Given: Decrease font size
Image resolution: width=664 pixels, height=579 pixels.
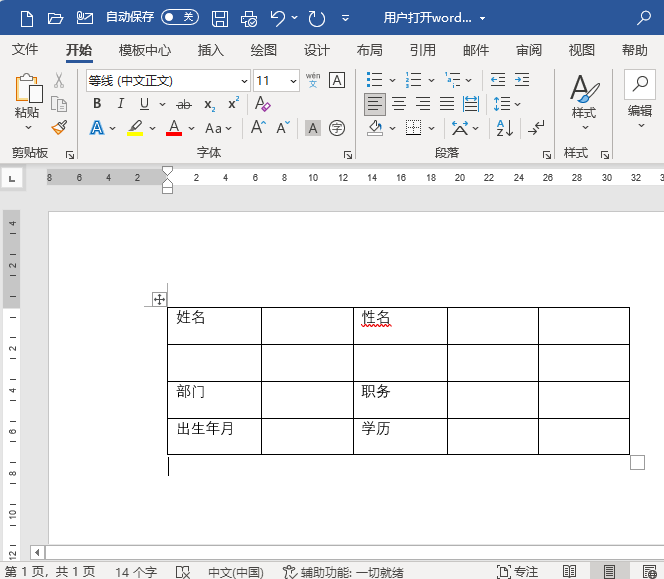Looking at the screenshot, I should pos(283,127).
